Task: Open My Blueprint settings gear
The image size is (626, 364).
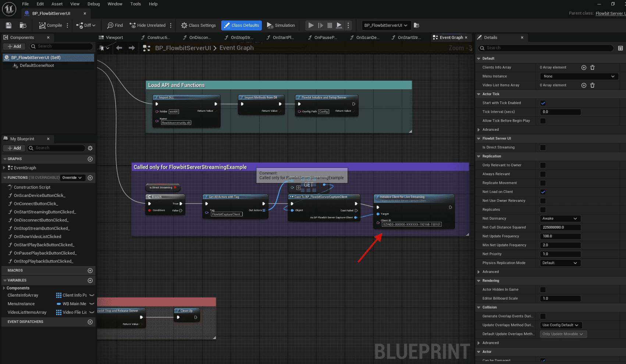Action: tap(90, 148)
